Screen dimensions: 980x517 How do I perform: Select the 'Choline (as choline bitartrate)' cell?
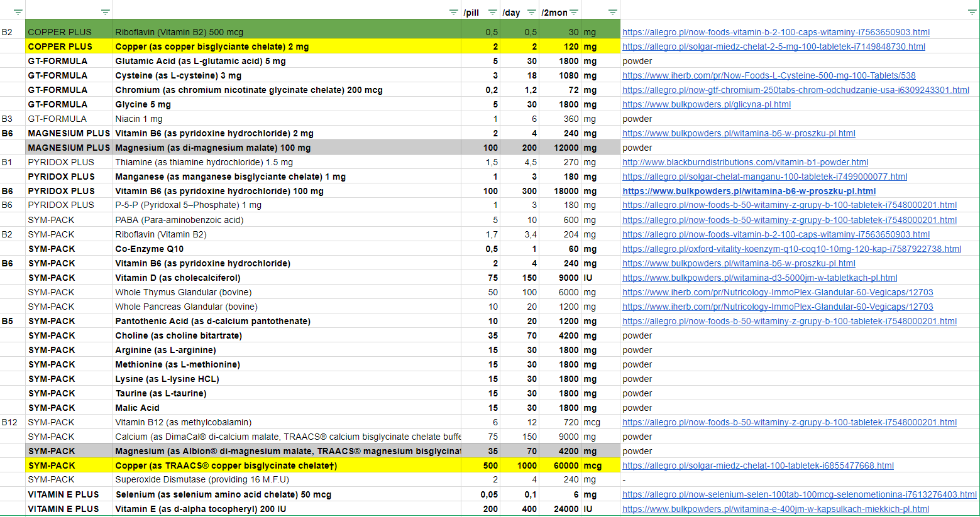tap(287, 335)
